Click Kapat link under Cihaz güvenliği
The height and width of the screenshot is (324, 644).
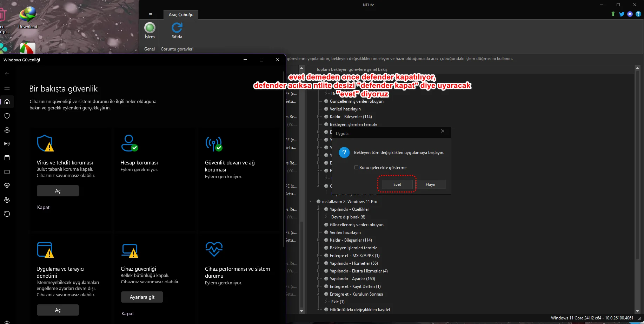click(128, 313)
